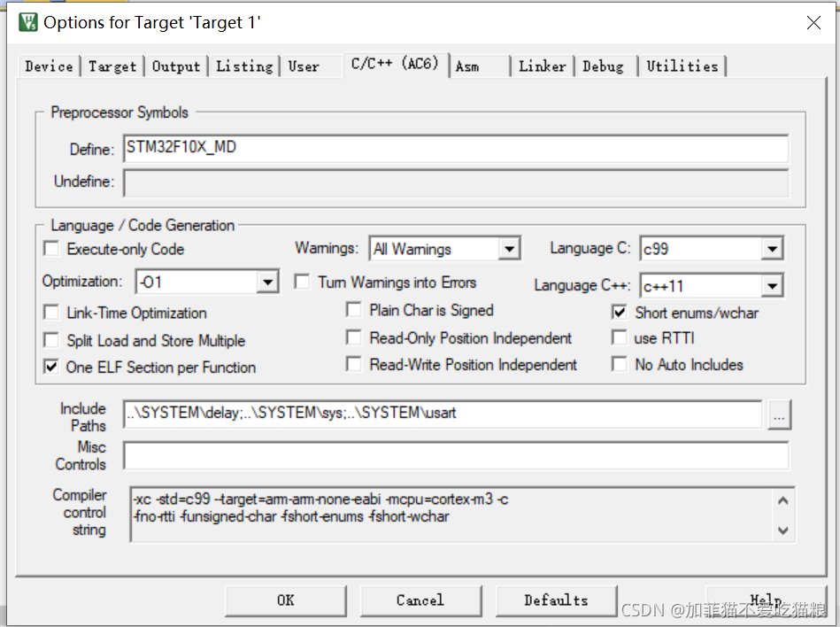The width and height of the screenshot is (840, 627).
Task: Open the Include Paths browse button
Action: (779, 414)
